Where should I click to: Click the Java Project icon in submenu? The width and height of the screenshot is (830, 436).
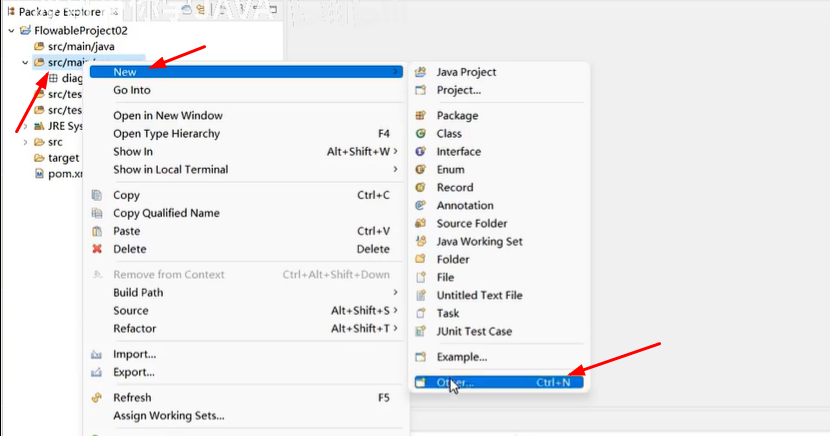click(421, 72)
